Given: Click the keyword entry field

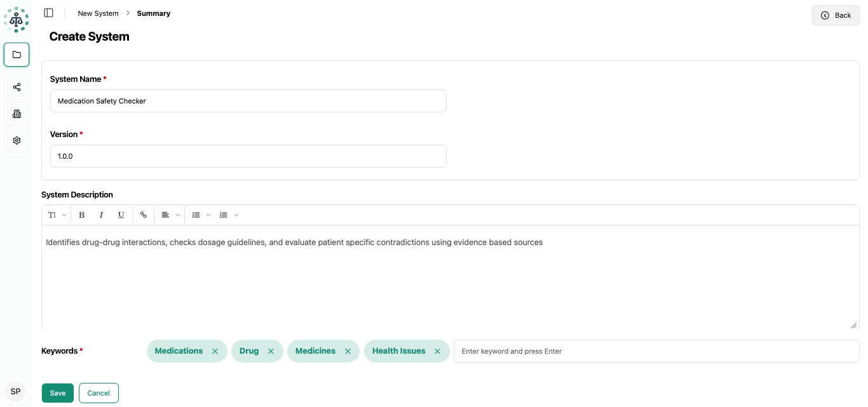Looking at the screenshot, I should (x=656, y=351).
